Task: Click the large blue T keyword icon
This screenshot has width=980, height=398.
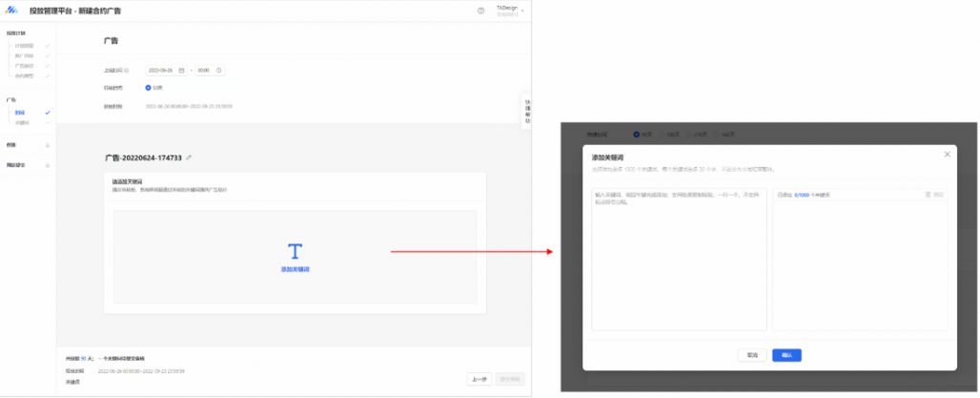Action: coord(295,251)
